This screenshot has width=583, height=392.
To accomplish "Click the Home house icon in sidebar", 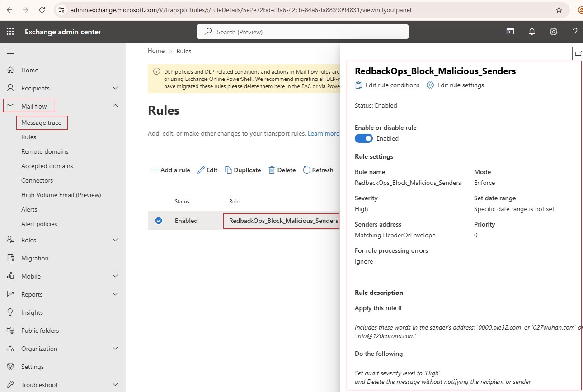I will coord(10,70).
